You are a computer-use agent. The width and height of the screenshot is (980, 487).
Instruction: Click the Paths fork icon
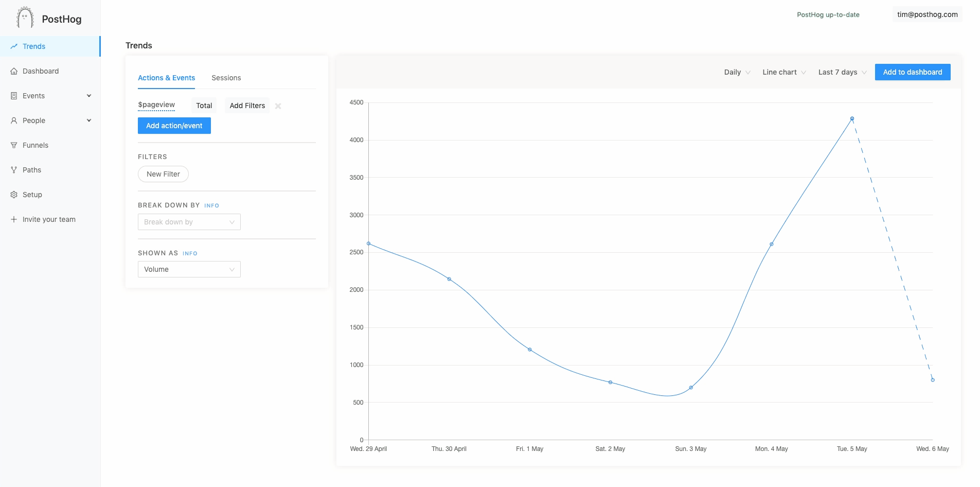coord(14,170)
